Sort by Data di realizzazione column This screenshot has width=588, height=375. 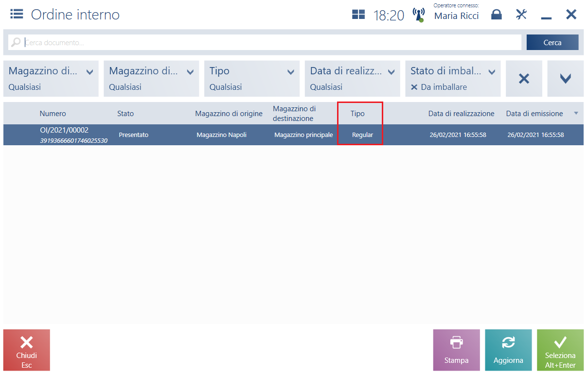pos(461,114)
